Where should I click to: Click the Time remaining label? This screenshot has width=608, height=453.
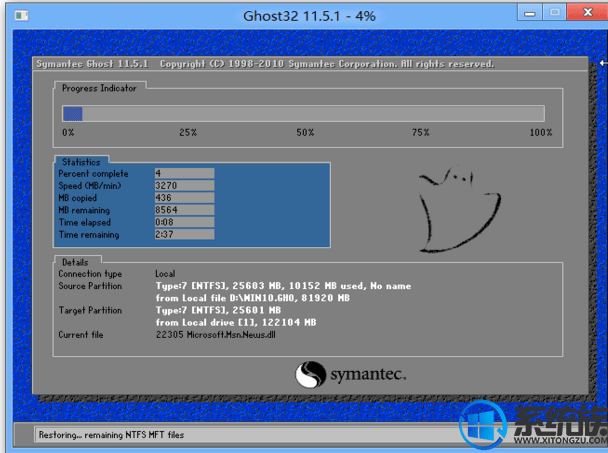pyautogui.click(x=89, y=235)
